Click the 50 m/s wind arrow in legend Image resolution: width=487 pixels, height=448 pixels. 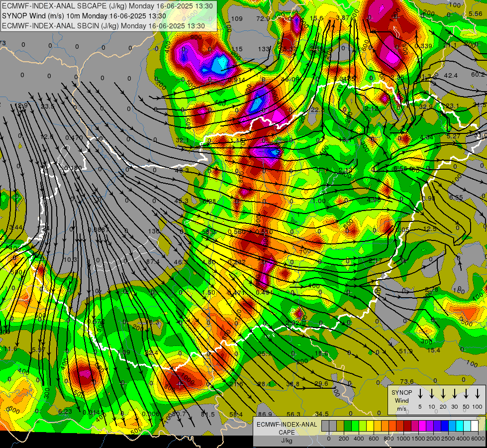click(466, 394)
